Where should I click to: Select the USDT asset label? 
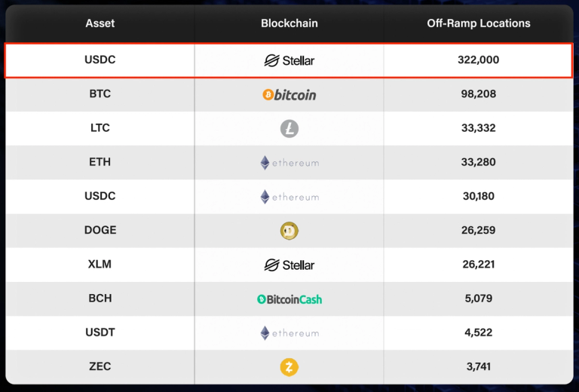(100, 332)
